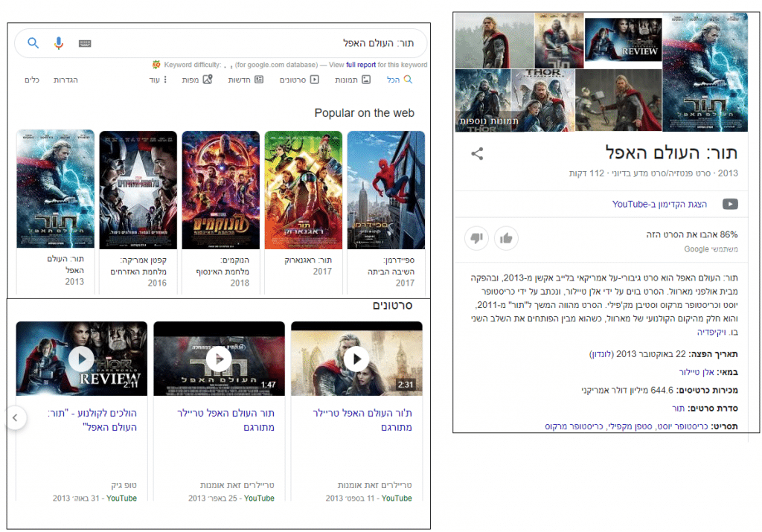Click the carousel arrow beside the videos

coord(15,418)
